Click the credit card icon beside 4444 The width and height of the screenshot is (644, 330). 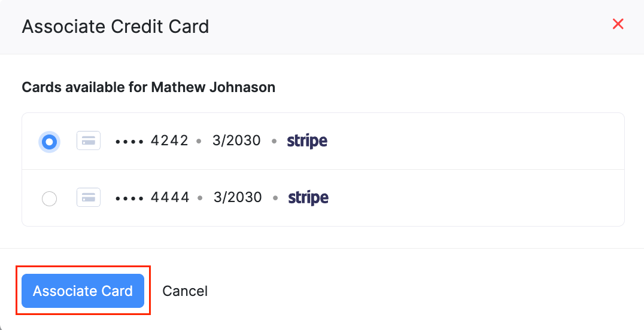click(89, 197)
